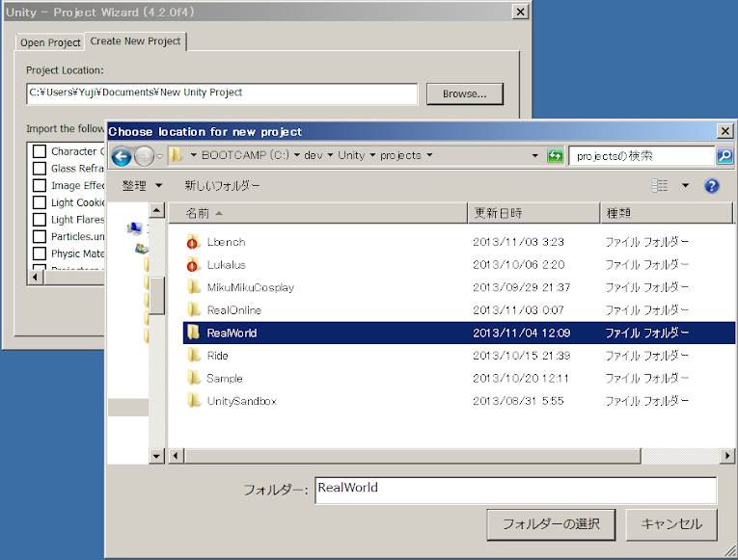This screenshot has height=560, width=738.
Task: Click the Lbench folder icon
Action: click(x=193, y=242)
